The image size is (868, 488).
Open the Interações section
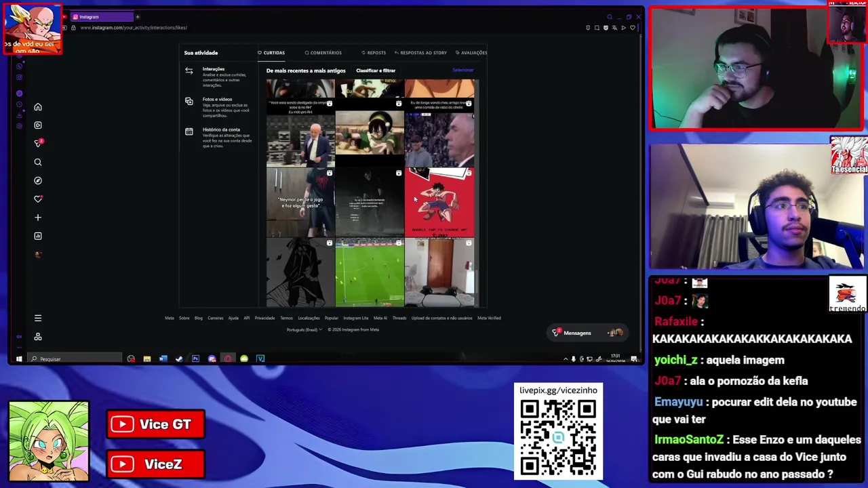point(218,77)
